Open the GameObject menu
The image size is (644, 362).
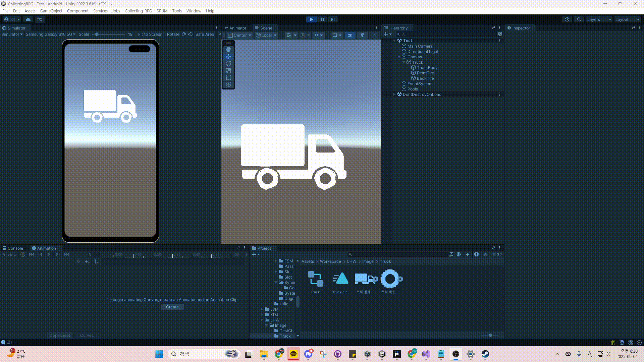click(51, 11)
